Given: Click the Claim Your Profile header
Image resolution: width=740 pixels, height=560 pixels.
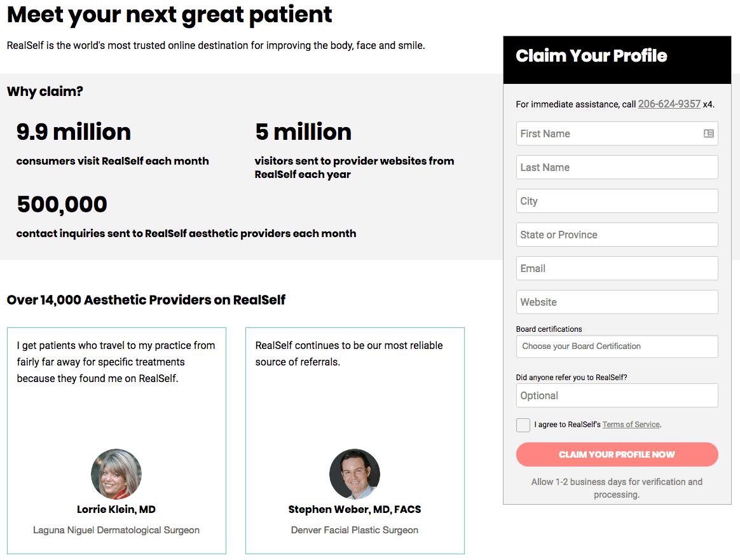Looking at the screenshot, I should click(591, 56).
